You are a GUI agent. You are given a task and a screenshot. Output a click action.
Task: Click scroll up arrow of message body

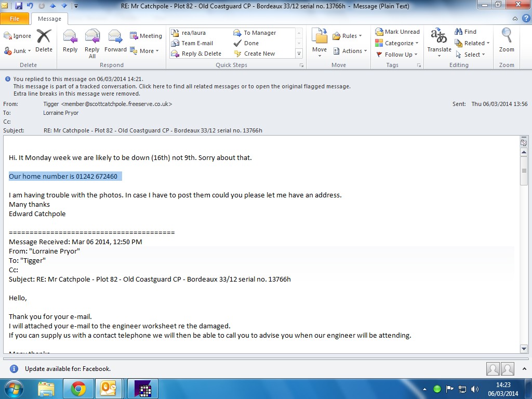[524, 152]
